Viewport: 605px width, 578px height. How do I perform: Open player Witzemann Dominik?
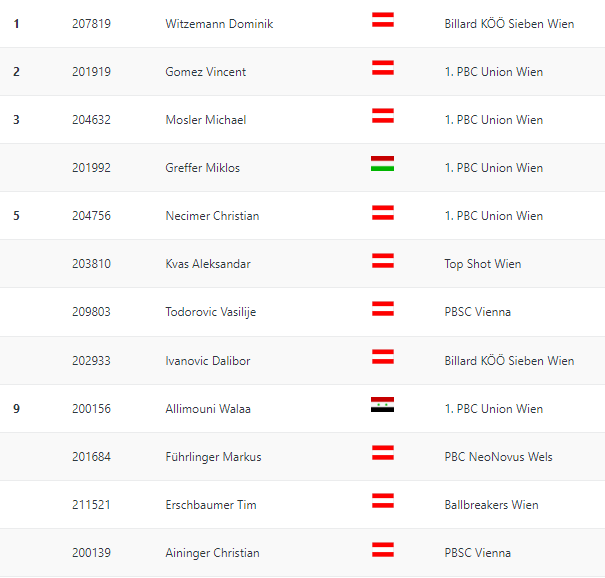(219, 24)
